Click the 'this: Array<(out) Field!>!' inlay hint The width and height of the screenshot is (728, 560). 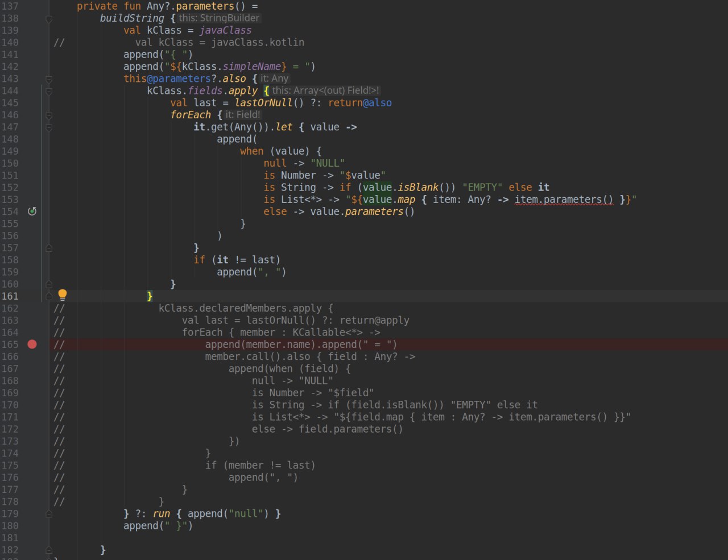pyautogui.click(x=325, y=90)
